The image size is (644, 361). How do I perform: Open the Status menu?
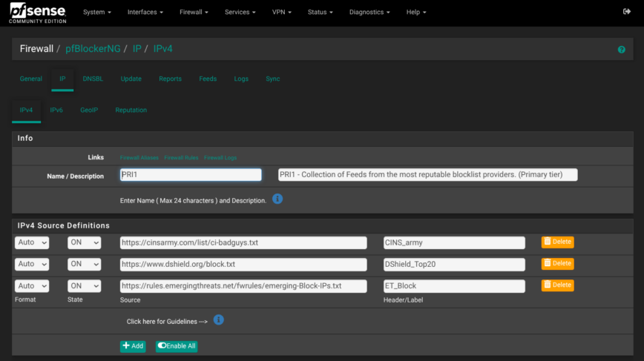(x=320, y=13)
